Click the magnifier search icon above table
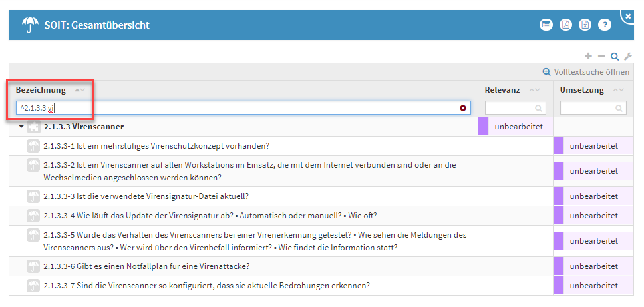Image resolution: width=644 pixels, height=307 pixels. pos(615,57)
